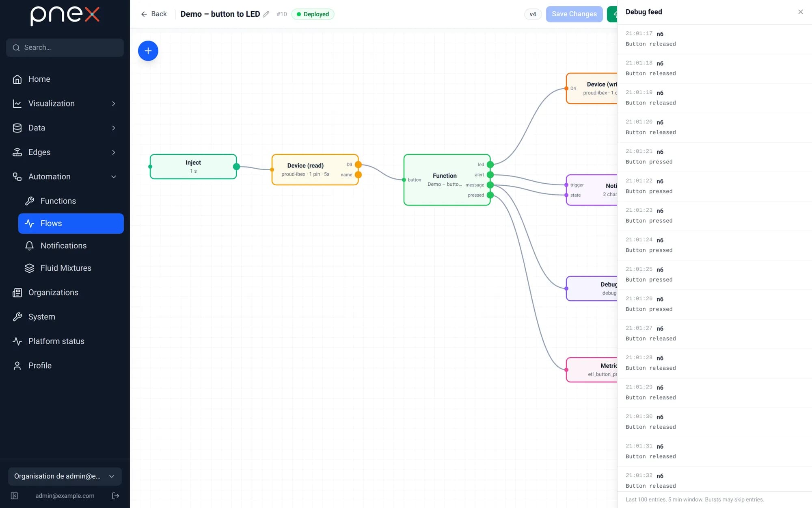Viewport: 812px width, 508px height.
Task: Collapse the Automation submenu chevron
Action: (x=114, y=177)
